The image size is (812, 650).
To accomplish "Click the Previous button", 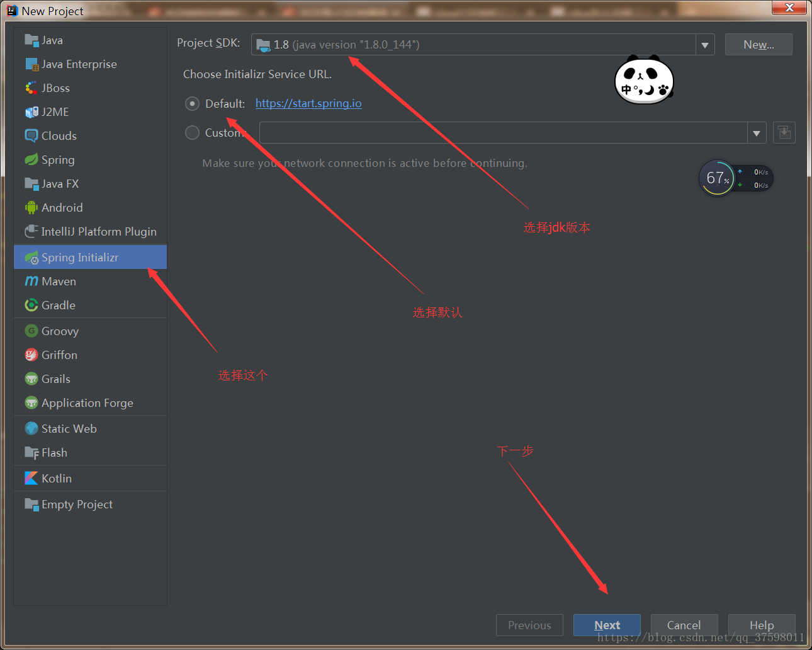I will (x=529, y=625).
